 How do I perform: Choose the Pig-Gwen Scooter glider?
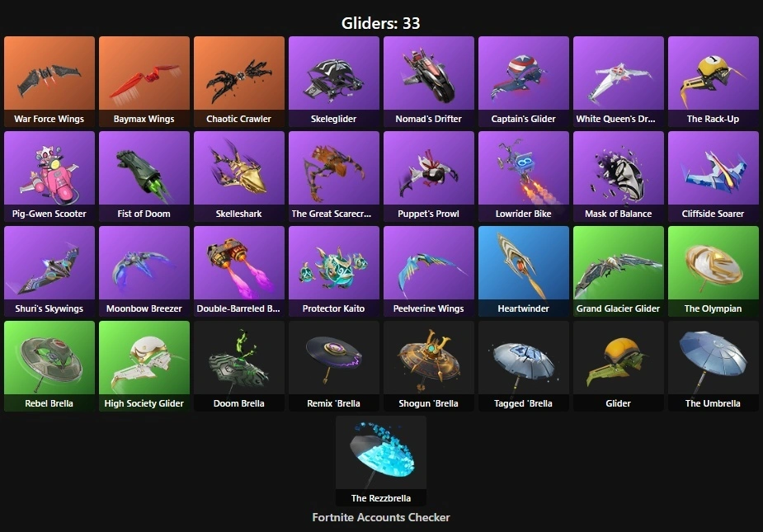click(x=49, y=177)
